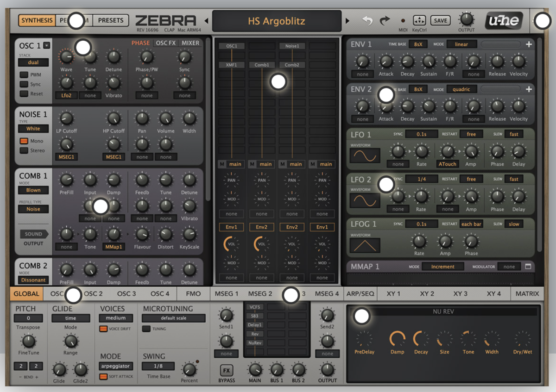Select the OSC1 module in the grid
The width and height of the screenshot is (556, 392).
(x=232, y=46)
